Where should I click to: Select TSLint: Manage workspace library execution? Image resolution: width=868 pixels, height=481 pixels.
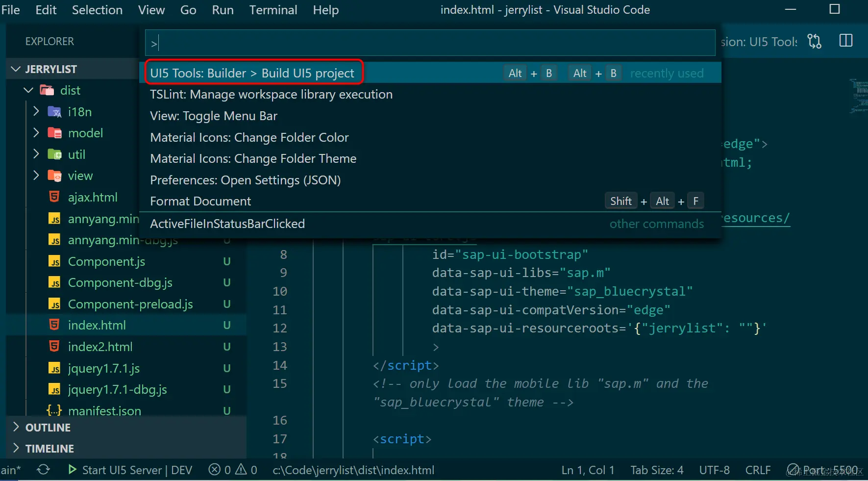(430, 94)
